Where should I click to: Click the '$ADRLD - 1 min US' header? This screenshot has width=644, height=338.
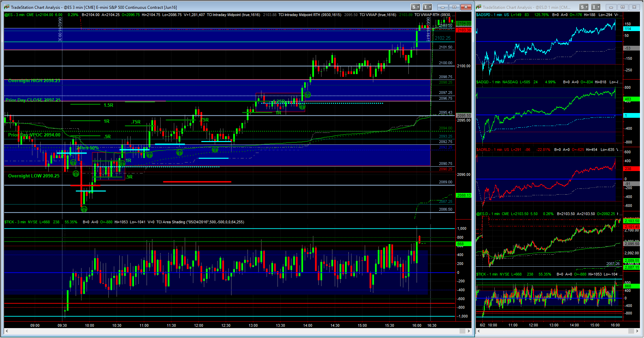[493, 150]
